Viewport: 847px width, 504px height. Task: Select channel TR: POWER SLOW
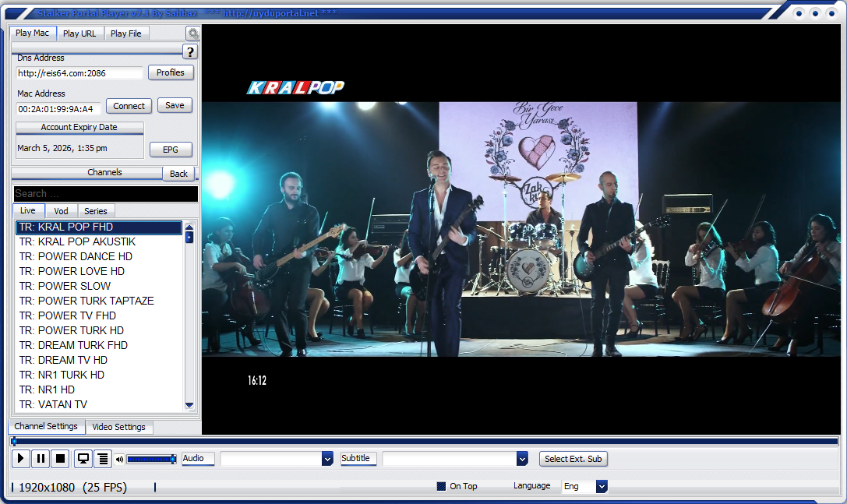pyautogui.click(x=99, y=287)
